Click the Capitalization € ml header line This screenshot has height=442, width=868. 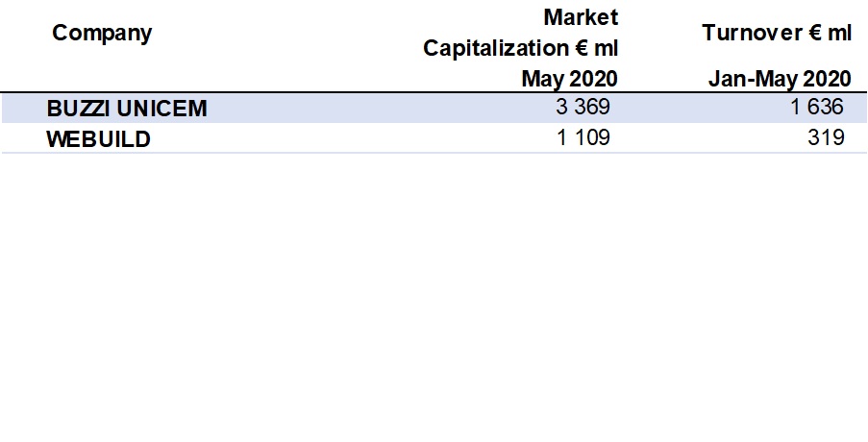coord(520,48)
